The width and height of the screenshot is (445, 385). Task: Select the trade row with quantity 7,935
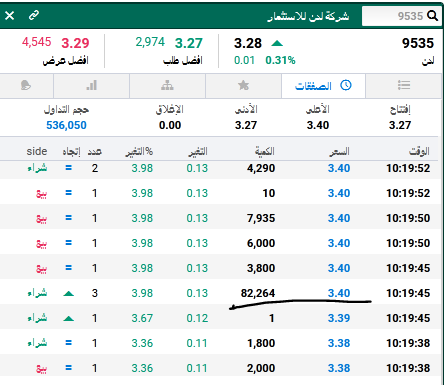tap(219, 218)
